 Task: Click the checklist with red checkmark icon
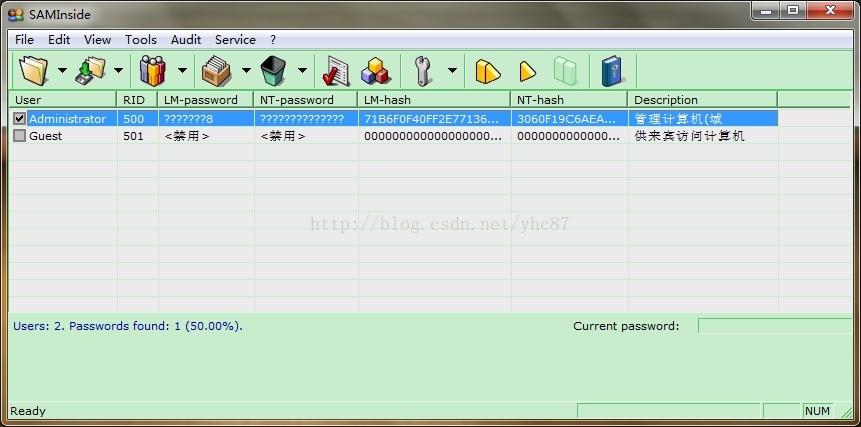click(x=336, y=71)
